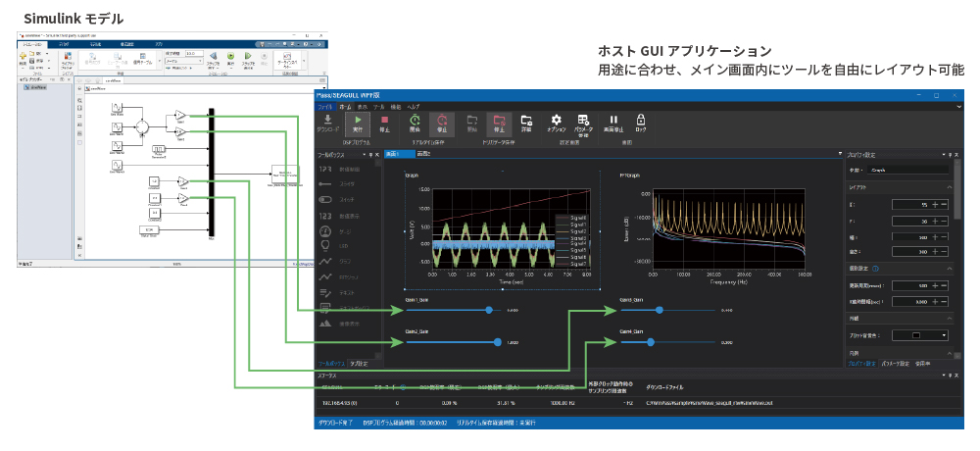This screenshot has height=451, width=980.
Task: Open データインスペクター icon in Simulink
Action: tap(287, 57)
